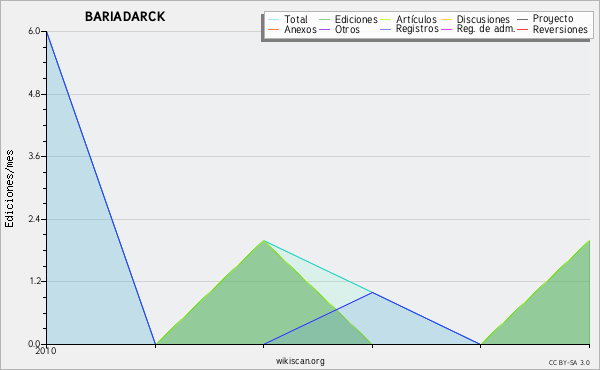Click the red Reversiones legend line swatch
The height and width of the screenshot is (370, 600).
(522, 29)
